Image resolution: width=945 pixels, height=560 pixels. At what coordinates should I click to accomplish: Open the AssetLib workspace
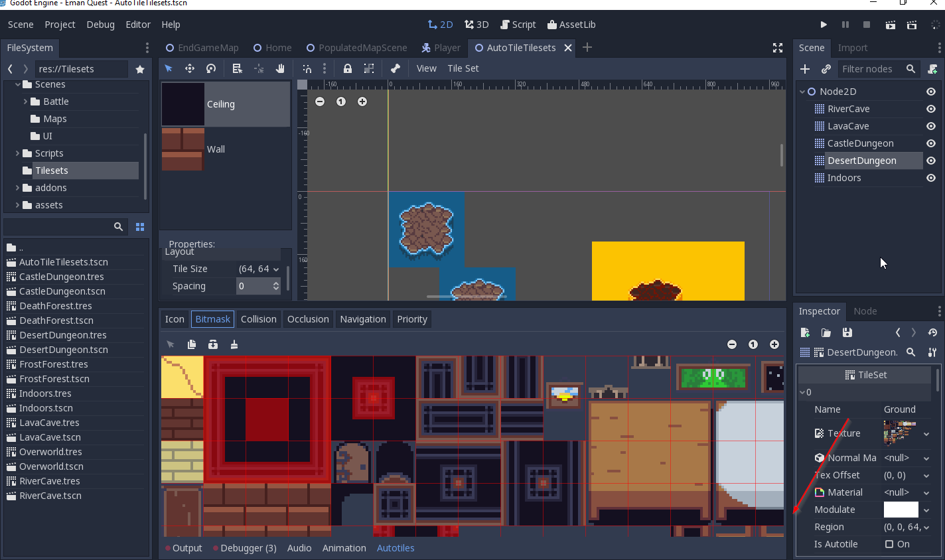pyautogui.click(x=571, y=25)
